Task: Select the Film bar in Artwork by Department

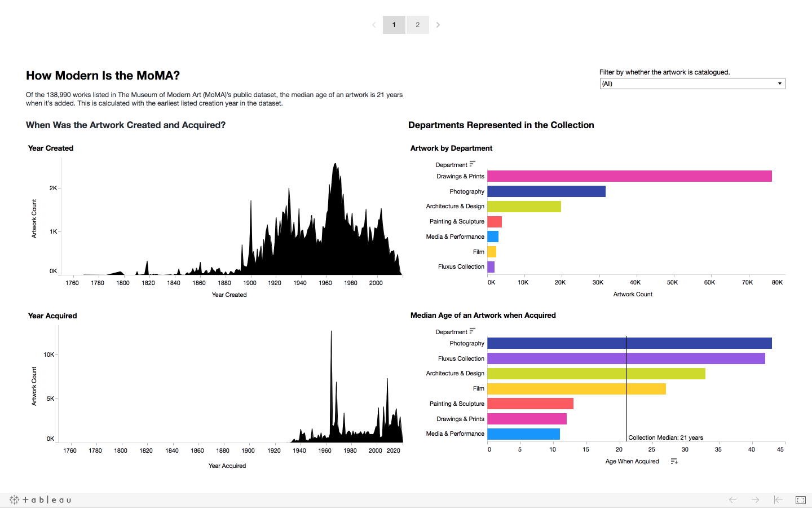Action: click(492, 252)
